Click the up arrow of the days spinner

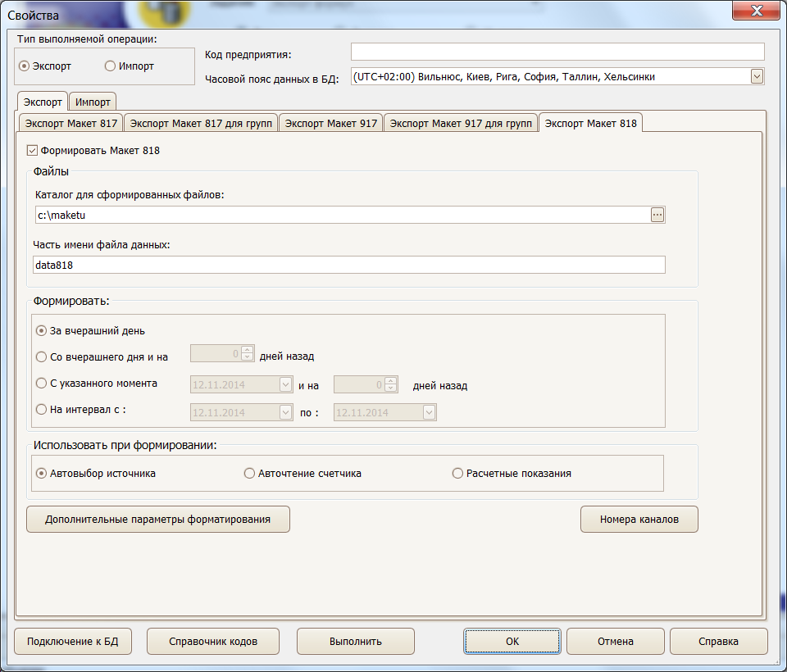(245, 350)
